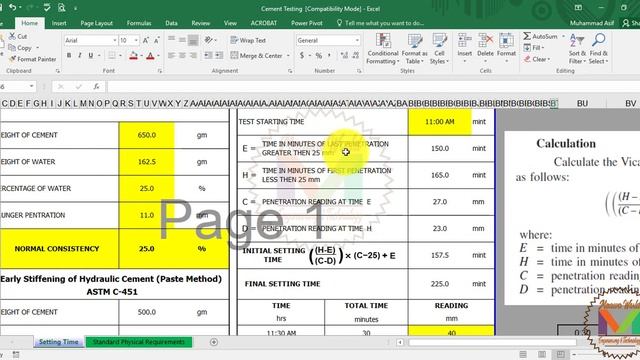Click Muhammad Asif account name

point(591,23)
